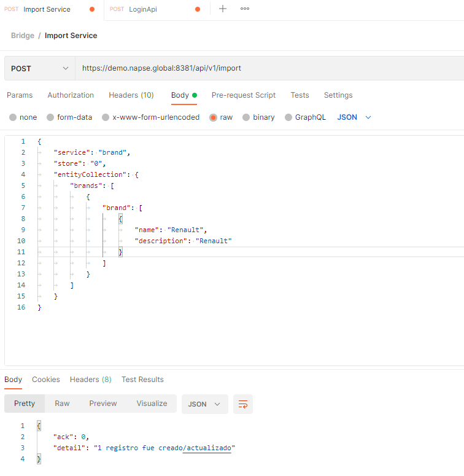Expand the request body JSON format dropdown

point(355,117)
